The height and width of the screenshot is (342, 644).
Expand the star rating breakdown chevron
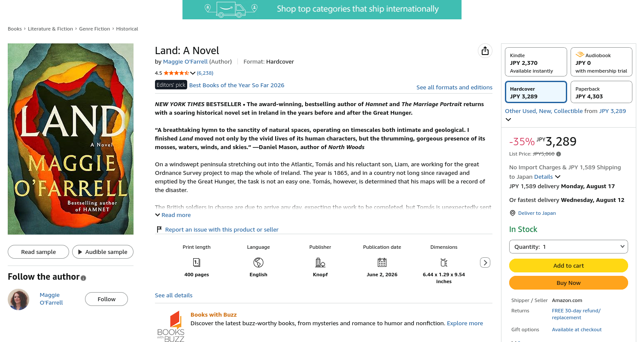coord(193,73)
